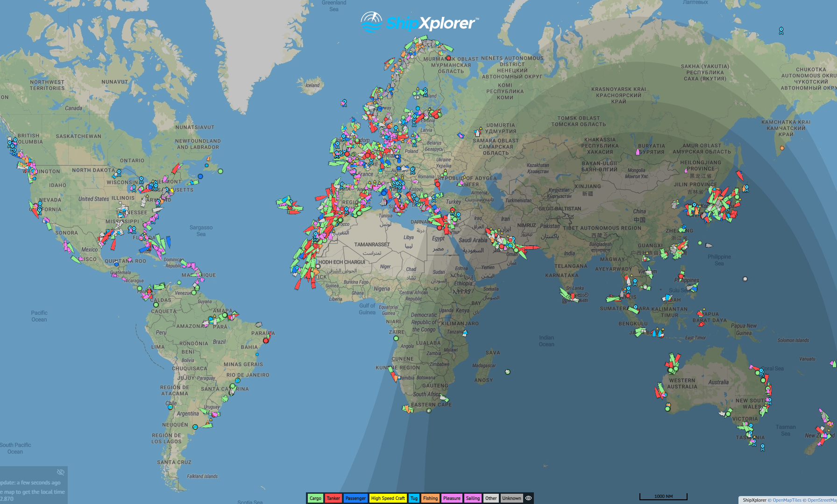The width and height of the screenshot is (837, 504).
Task: Toggle the Cargo ship filter
Action: (x=315, y=498)
